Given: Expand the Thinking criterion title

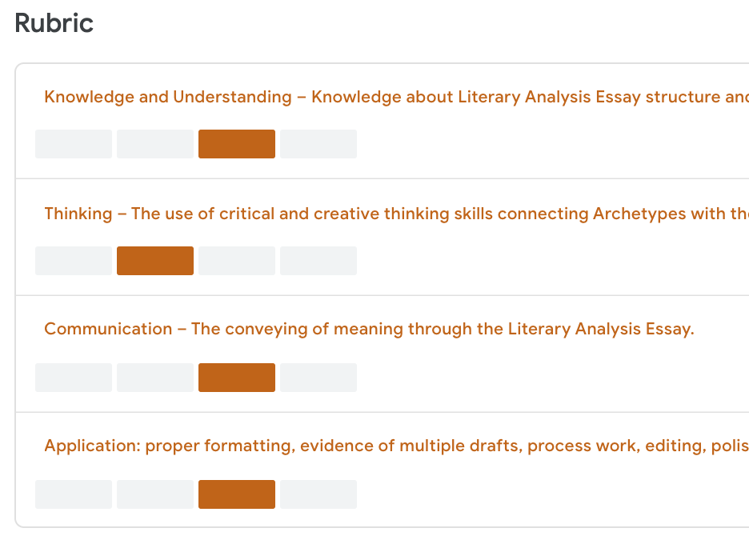Looking at the screenshot, I should pos(396,214).
